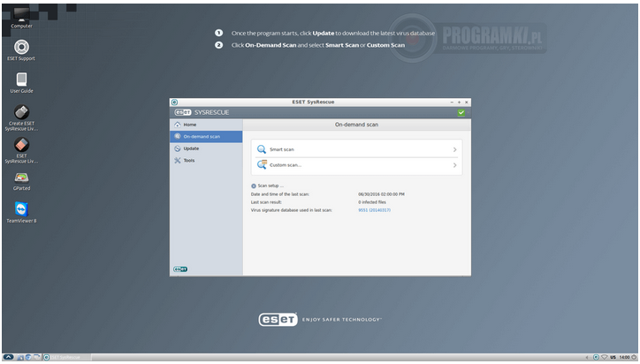Click the US keyboard layout indicator
This screenshot has width=640, height=364.
613,358
